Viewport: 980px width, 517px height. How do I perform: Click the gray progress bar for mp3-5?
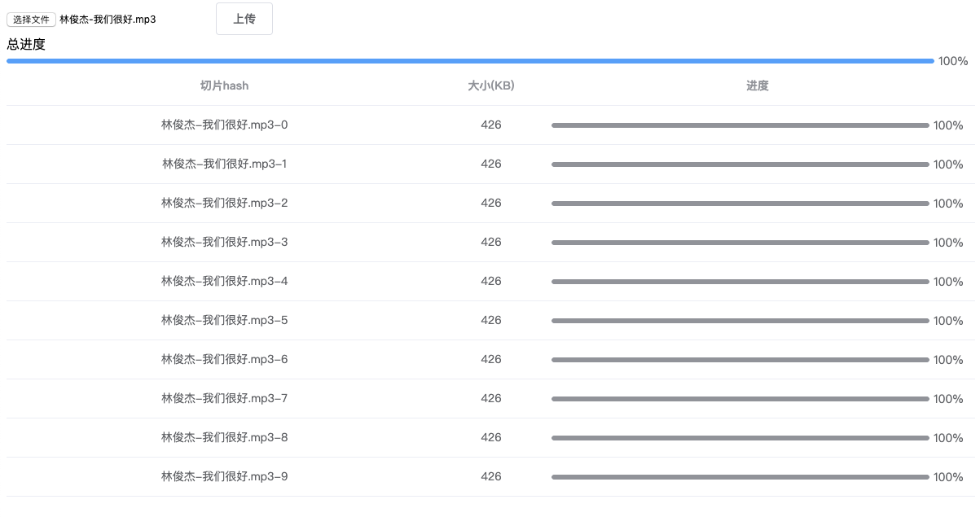click(740, 321)
